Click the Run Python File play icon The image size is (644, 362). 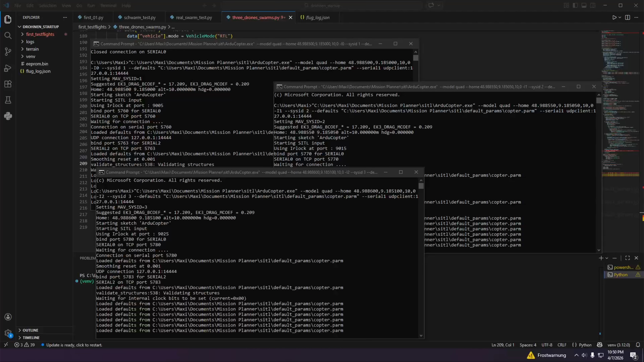click(614, 18)
